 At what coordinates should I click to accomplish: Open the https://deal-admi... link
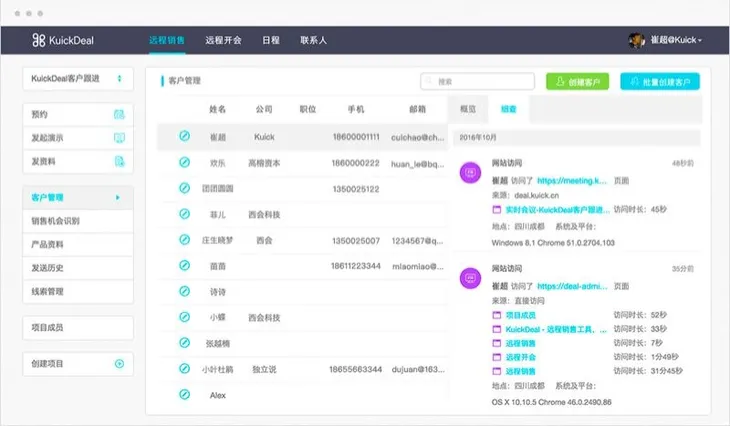[572, 286]
